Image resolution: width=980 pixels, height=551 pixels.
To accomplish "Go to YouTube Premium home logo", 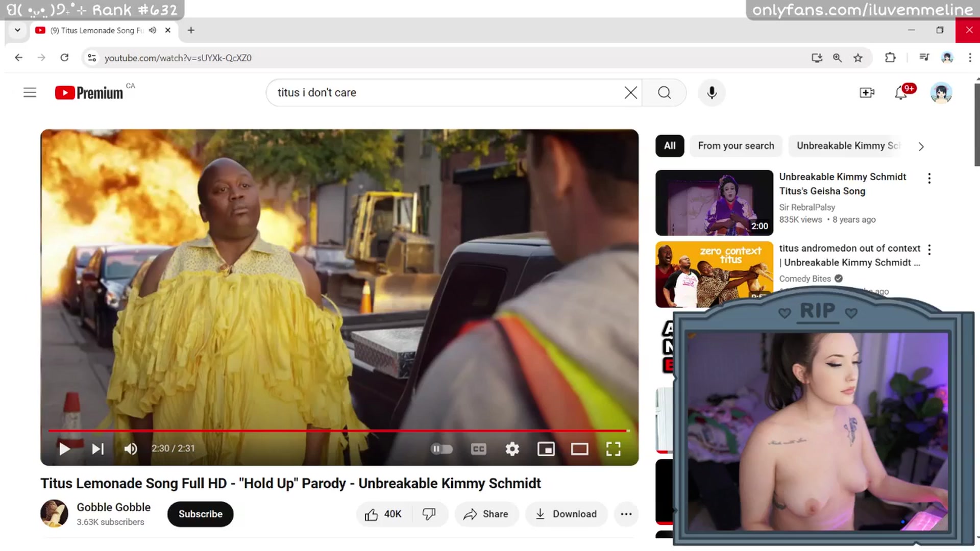I will (89, 93).
